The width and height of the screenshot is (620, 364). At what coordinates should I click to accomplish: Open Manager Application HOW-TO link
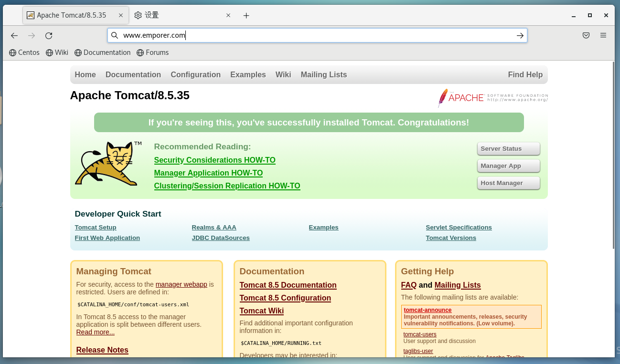pyautogui.click(x=208, y=173)
